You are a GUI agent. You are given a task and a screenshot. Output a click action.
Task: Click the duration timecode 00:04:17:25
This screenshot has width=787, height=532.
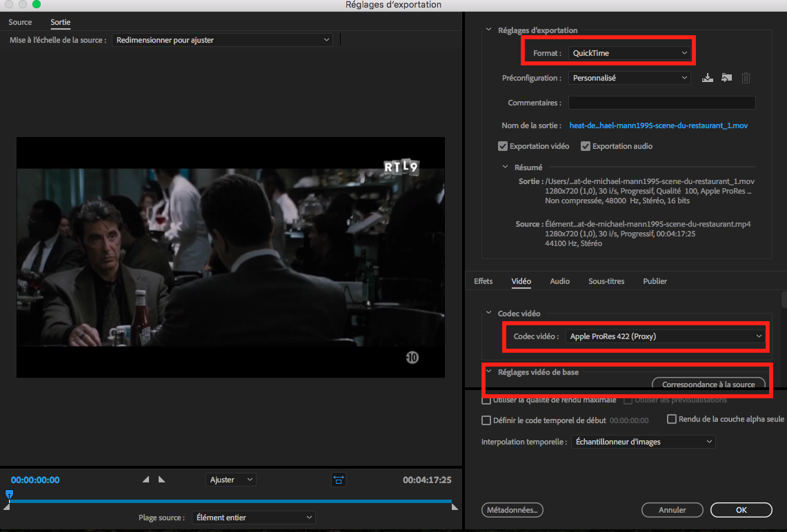click(427, 480)
